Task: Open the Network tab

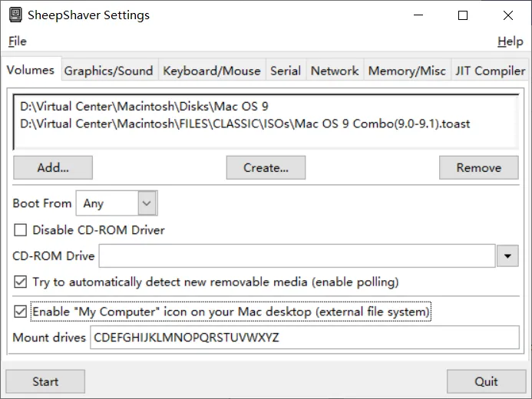Action: [x=335, y=71]
